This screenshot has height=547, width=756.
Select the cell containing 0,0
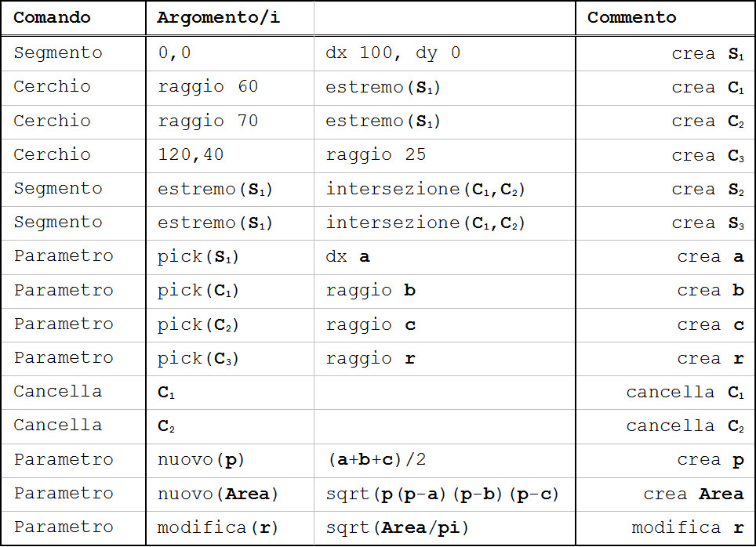coord(176,53)
